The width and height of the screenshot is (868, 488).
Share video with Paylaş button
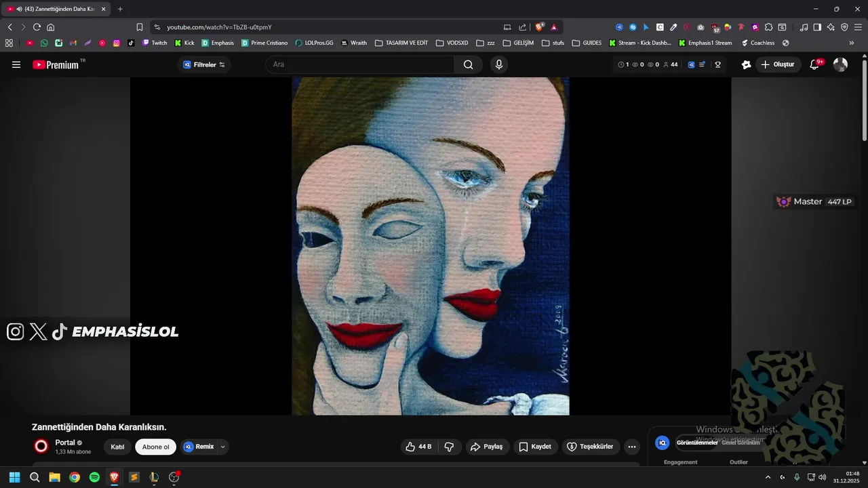(488, 447)
